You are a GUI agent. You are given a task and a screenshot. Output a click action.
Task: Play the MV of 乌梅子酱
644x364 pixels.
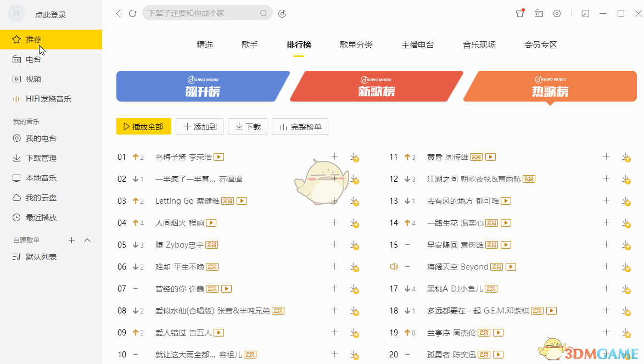click(218, 156)
